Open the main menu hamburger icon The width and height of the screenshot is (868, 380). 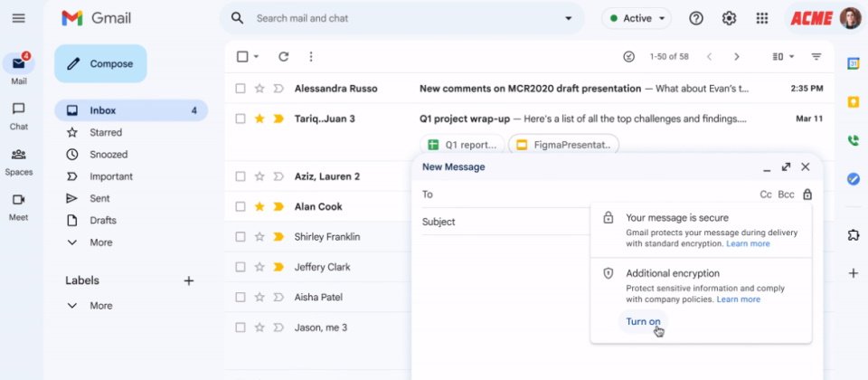pyautogui.click(x=19, y=18)
